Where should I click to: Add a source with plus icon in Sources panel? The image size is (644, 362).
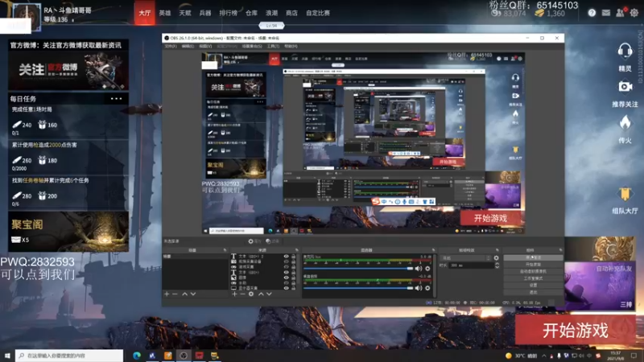[x=234, y=294]
